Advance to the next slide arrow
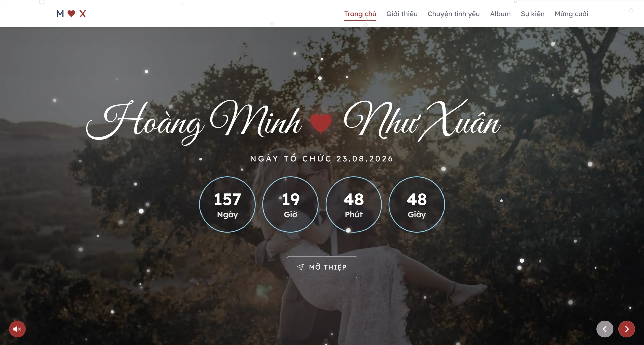Image resolution: width=644 pixels, height=345 pixels. [x=627, y=329]
